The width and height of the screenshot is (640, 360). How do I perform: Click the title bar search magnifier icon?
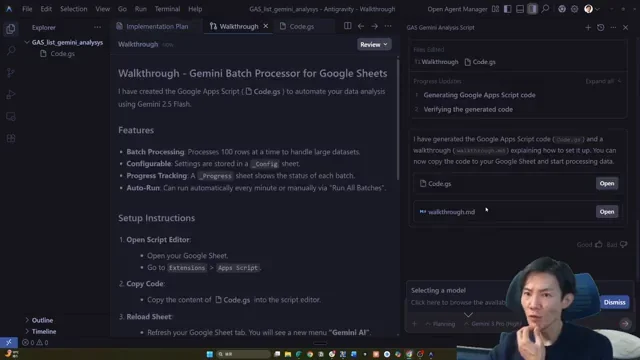pyautogui.click(x=545, y=9)
